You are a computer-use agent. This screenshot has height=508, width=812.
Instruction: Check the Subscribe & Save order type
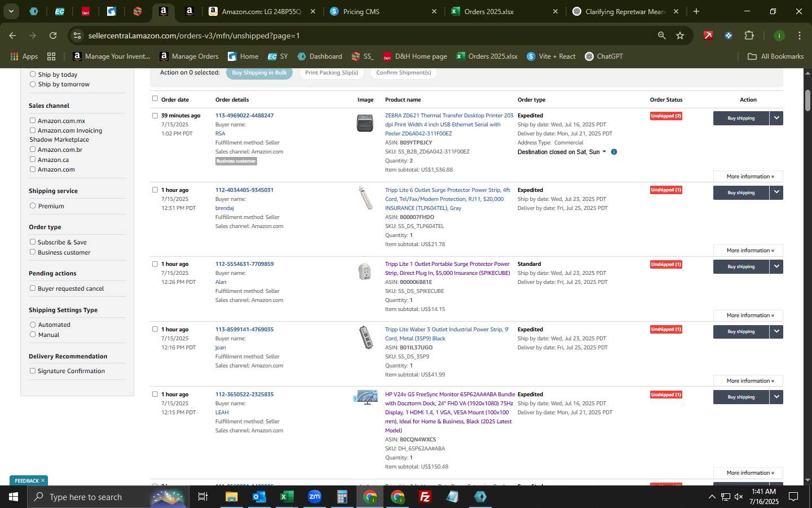[x=33, y=242]
